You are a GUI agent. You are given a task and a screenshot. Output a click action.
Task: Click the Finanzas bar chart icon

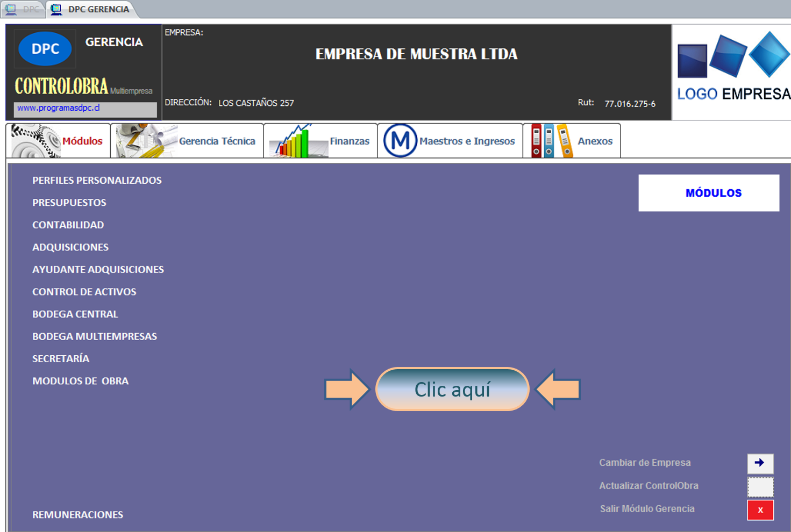coord(296,140)
